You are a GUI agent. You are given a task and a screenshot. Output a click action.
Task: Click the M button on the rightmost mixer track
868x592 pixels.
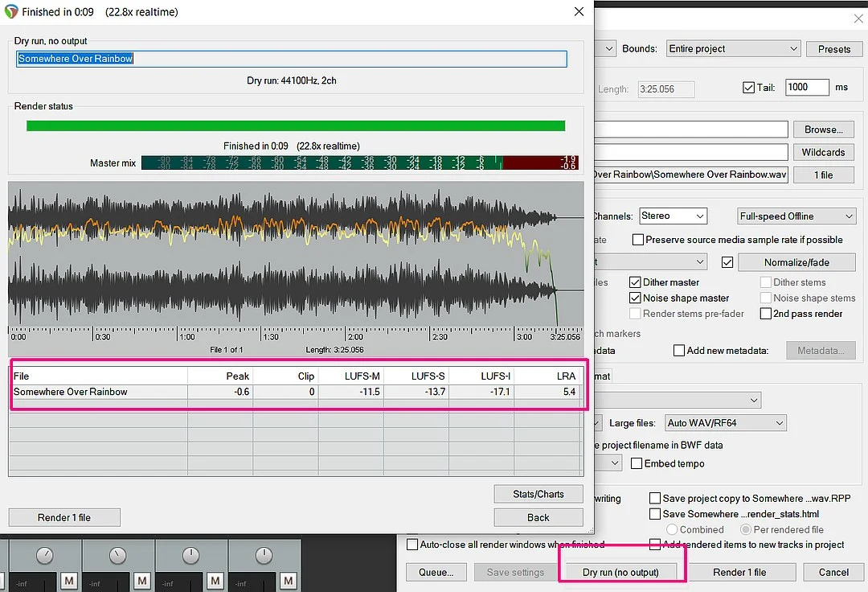pyautogui.click(x=288, y=580)
